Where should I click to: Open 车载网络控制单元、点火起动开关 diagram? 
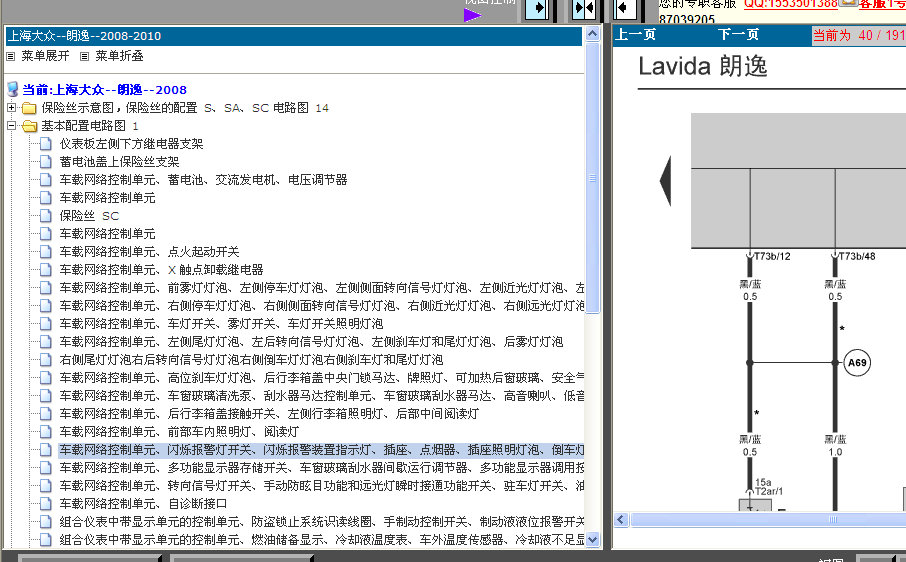coord(149,252)
